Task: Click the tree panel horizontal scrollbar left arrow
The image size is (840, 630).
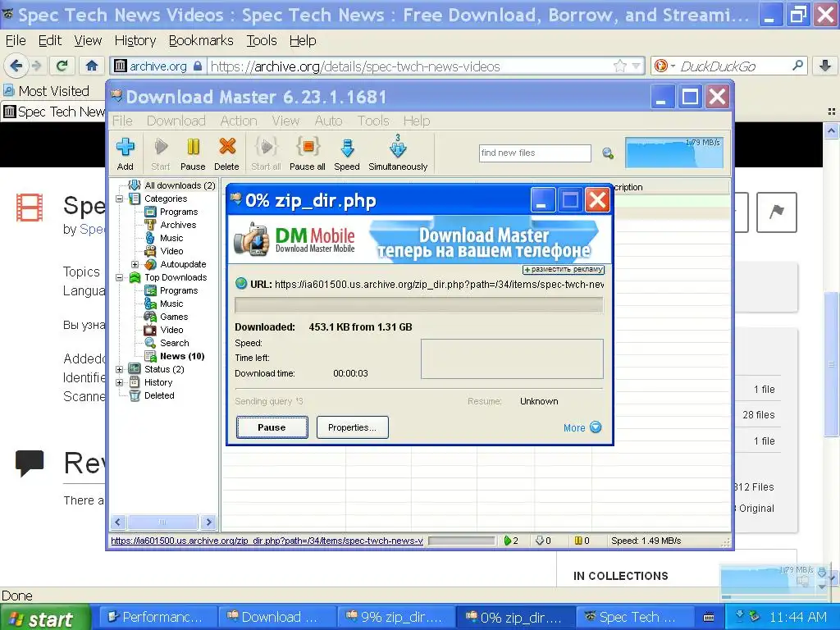Action: pos(118,522)
